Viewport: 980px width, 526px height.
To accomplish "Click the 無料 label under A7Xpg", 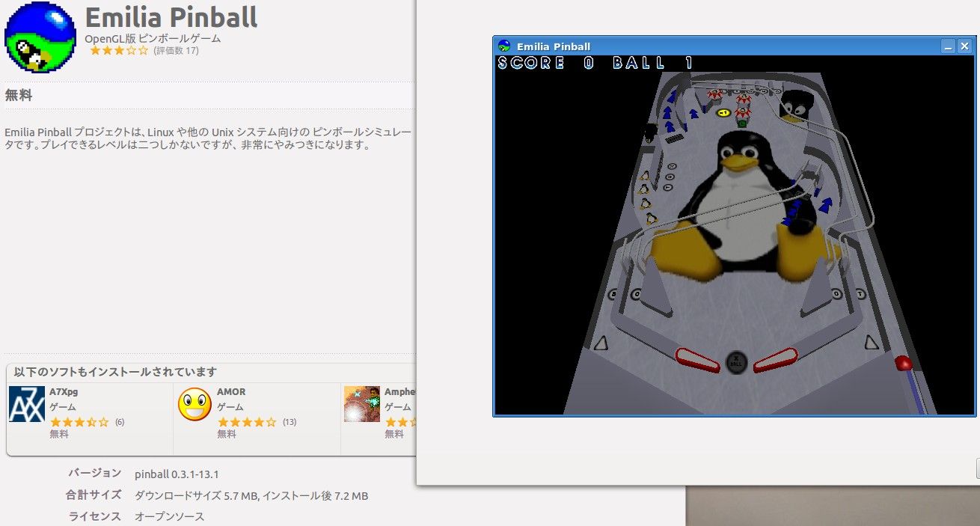I will pos(58,434).
